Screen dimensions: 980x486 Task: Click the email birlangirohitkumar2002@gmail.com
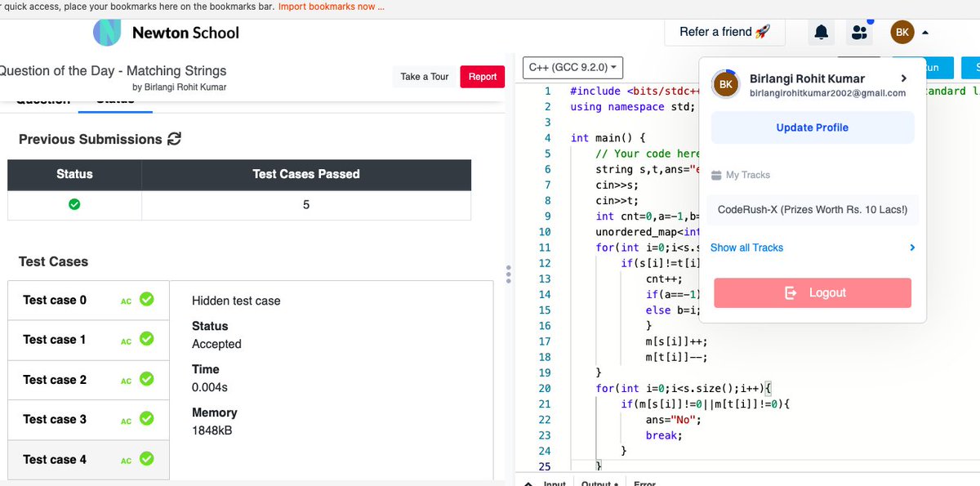coord(827,93)
